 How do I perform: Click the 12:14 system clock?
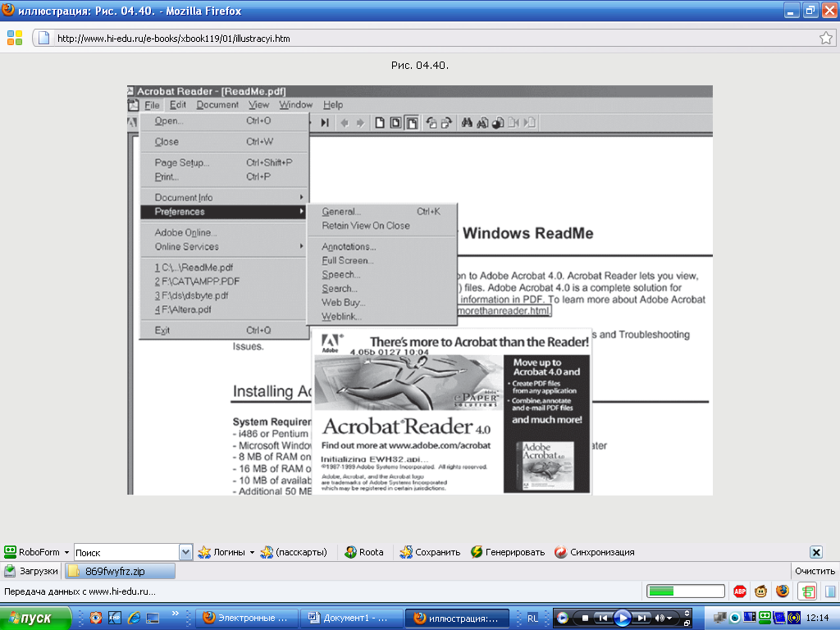tap(818, 619)
